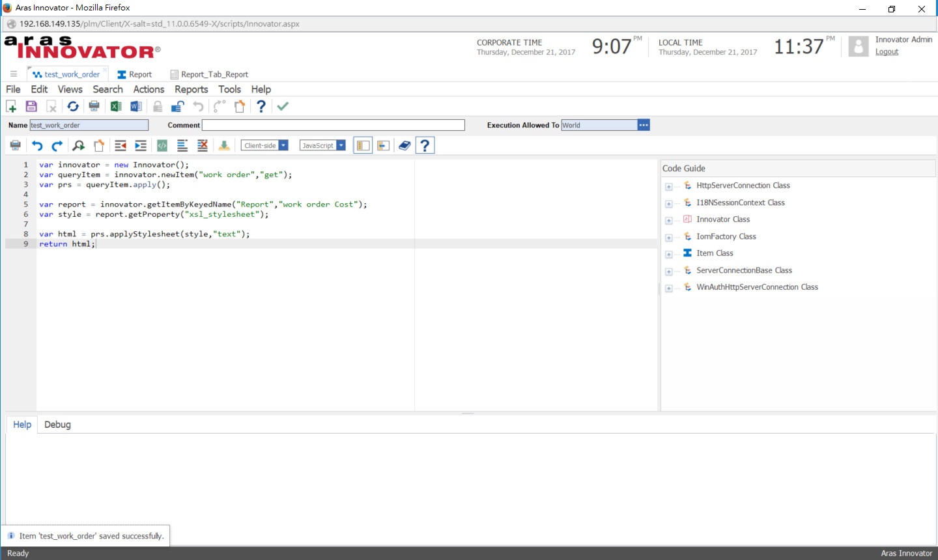
Task: Switch to the Report tab
Action: coord(135,74)
